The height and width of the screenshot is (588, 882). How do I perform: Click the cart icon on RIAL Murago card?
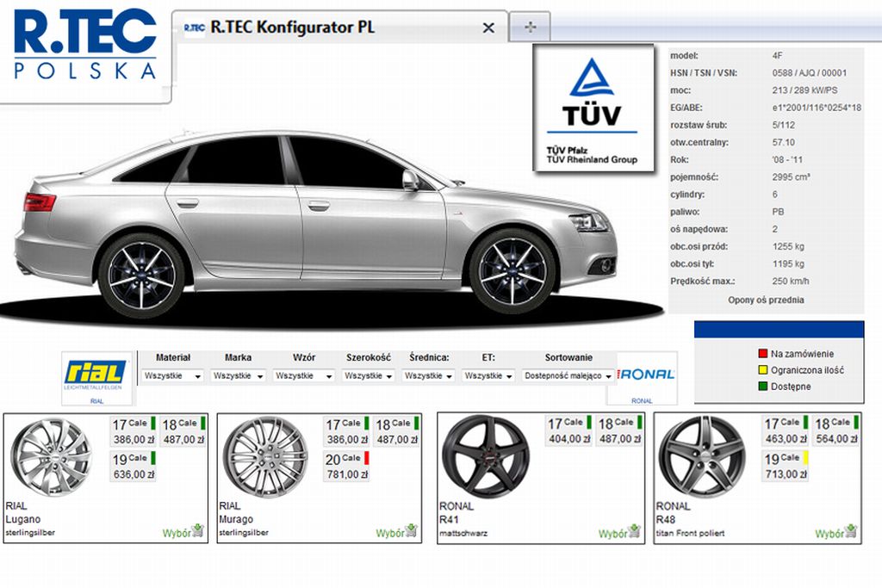411,530
